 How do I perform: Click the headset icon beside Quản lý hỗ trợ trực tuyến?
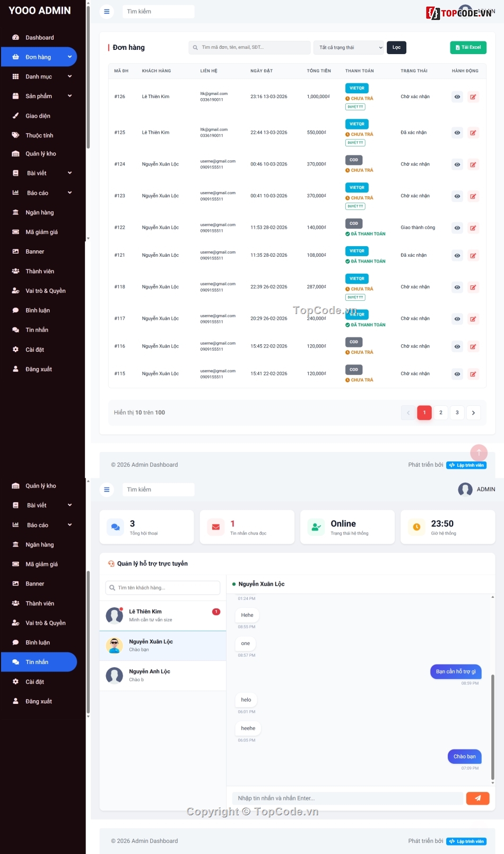(x=111, y=564)
